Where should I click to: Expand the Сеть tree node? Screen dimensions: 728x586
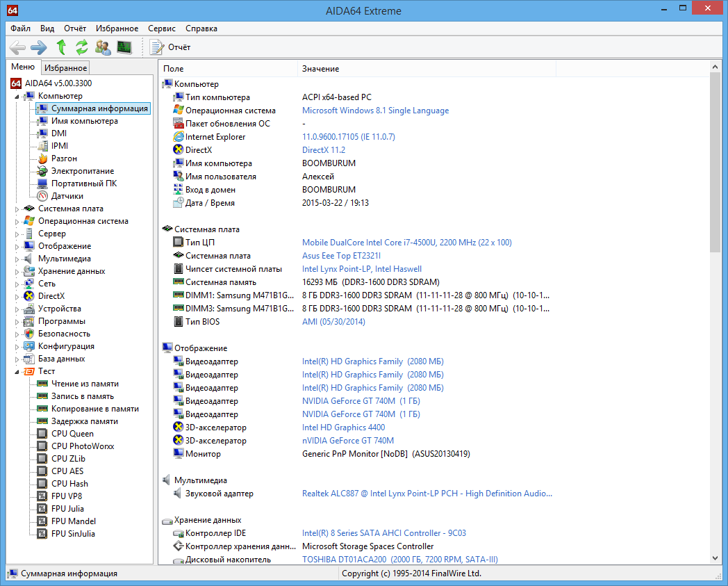[x=17, y=284]
